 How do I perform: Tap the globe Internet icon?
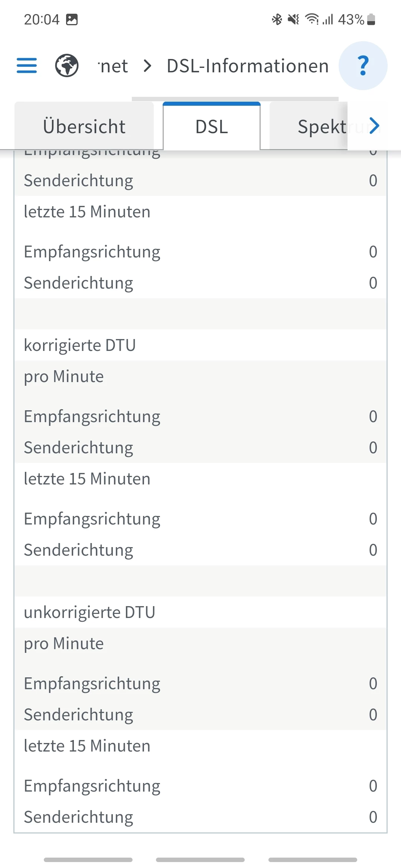pos(67,66)
